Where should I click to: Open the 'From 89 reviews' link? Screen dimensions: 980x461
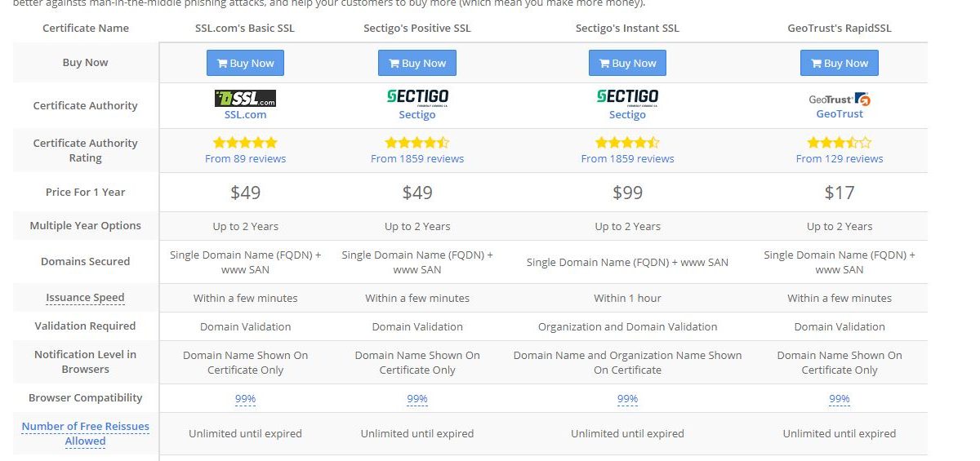[x=246, y=158]
